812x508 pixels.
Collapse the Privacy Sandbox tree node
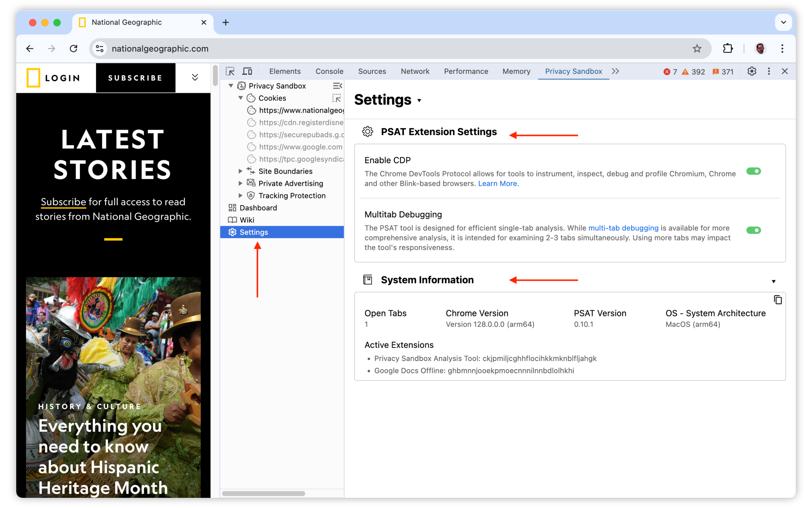pos(231,86)
